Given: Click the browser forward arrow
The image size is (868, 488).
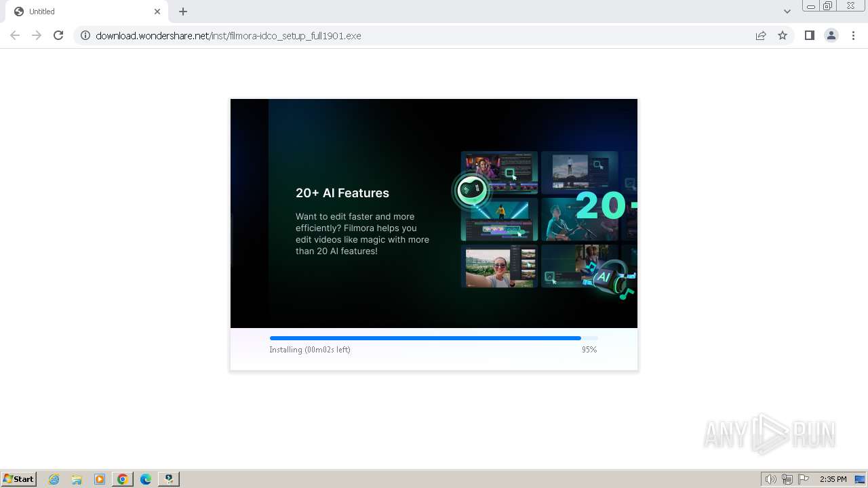Looking at the screenshot, I should 37,35.
